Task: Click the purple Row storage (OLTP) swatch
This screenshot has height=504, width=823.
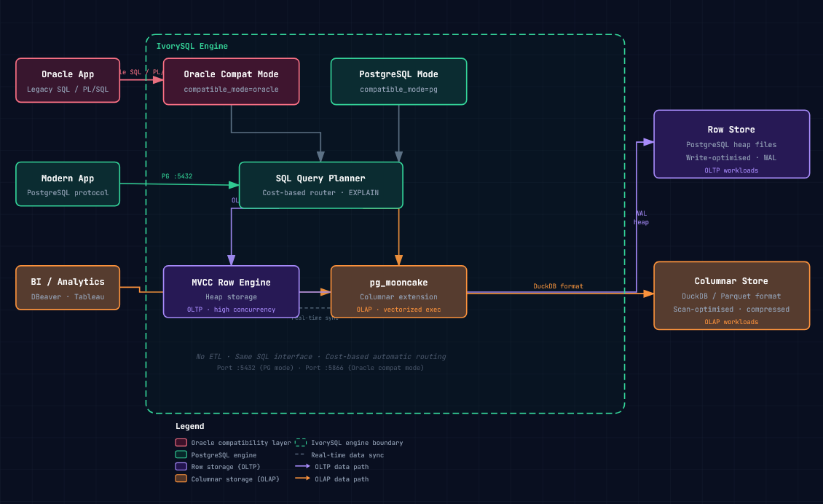Action: coord(181,466)
